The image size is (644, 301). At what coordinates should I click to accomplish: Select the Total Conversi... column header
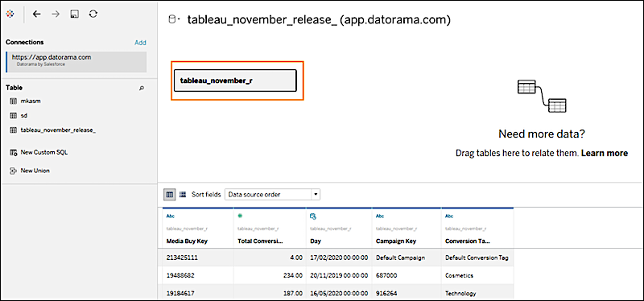tap(260, 241)
